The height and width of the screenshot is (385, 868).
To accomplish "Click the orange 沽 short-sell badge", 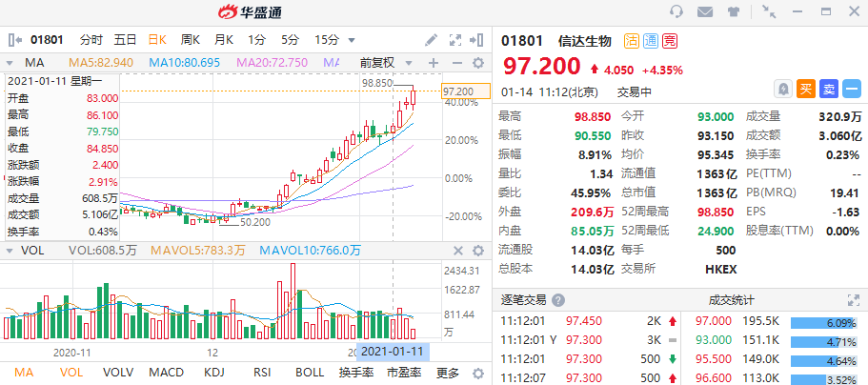I will (632, 40).
